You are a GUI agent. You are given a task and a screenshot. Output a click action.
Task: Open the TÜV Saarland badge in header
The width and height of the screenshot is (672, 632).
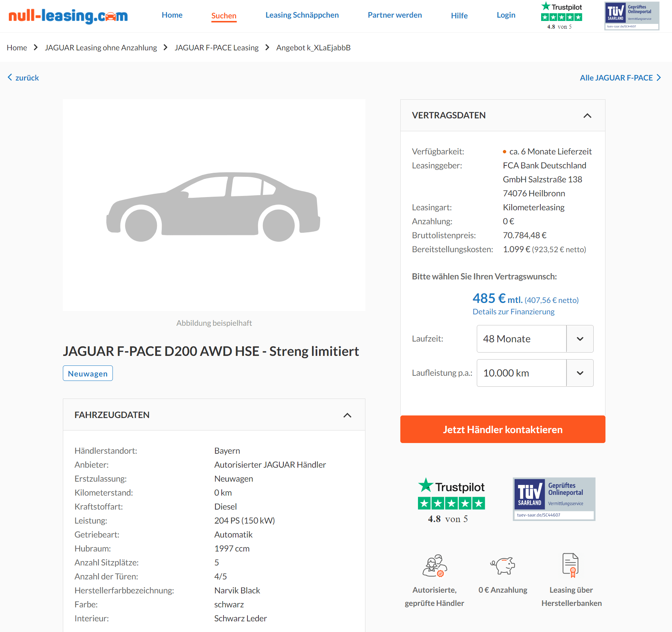632,16
